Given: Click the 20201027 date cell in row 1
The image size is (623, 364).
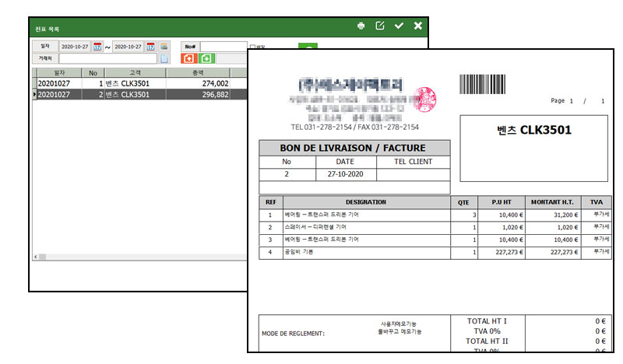Looking at the screenshot, I should click(x=59, y=83).
